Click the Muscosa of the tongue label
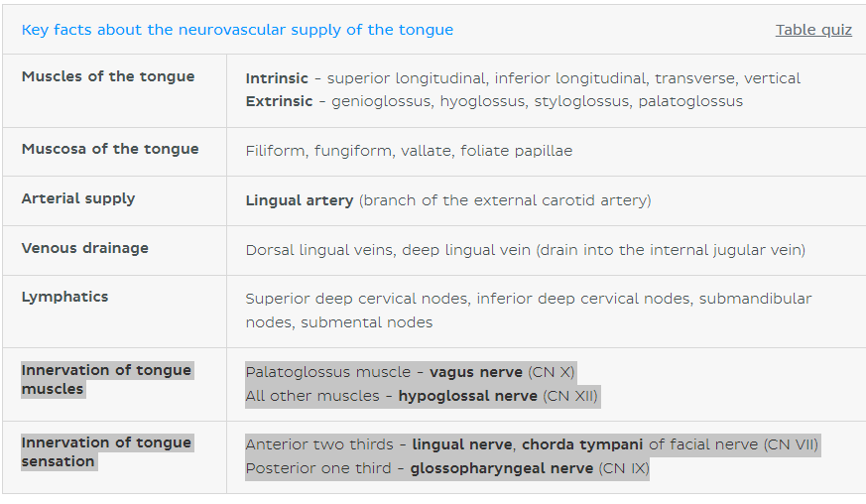 point(110,149)
